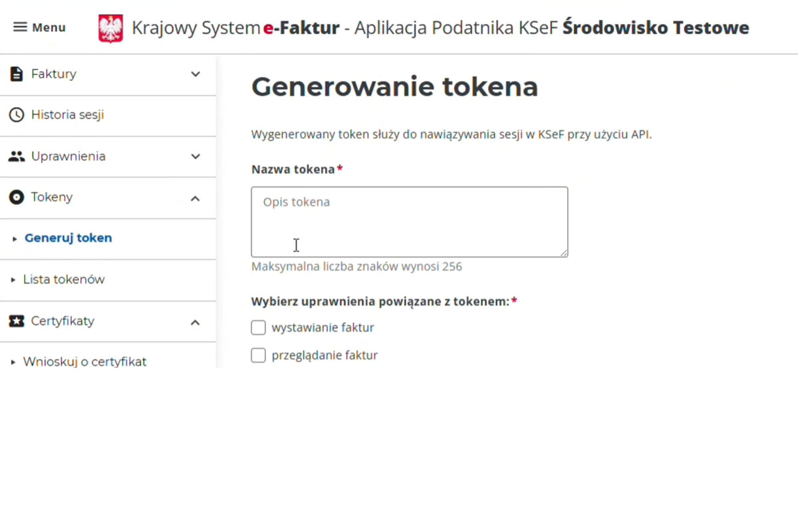Collapse the Certyfikaty section chevron
Screen dimensions: 798x532
(x=196, y=322)
